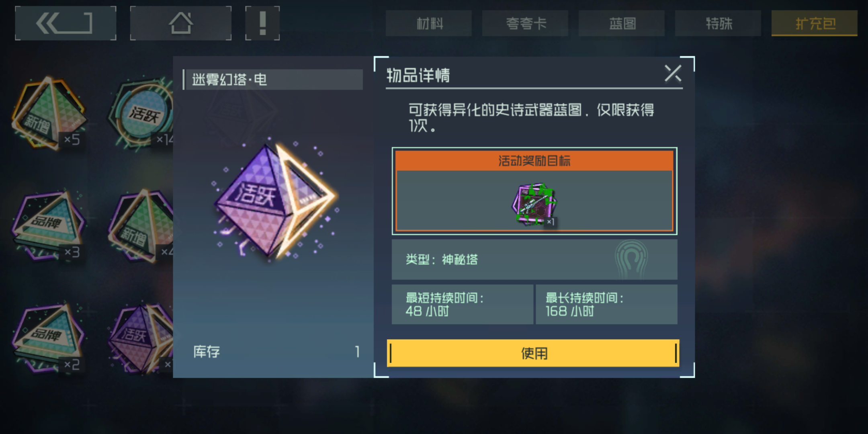868x434 pixels.
Task: Click the double-arrow back button
Action: click(66, 23)
